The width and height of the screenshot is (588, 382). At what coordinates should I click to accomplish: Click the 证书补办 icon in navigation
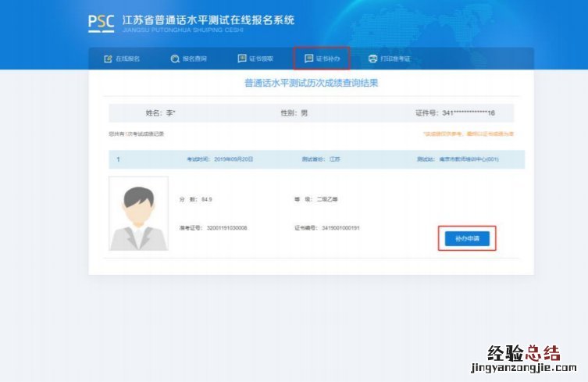point(308,59)
